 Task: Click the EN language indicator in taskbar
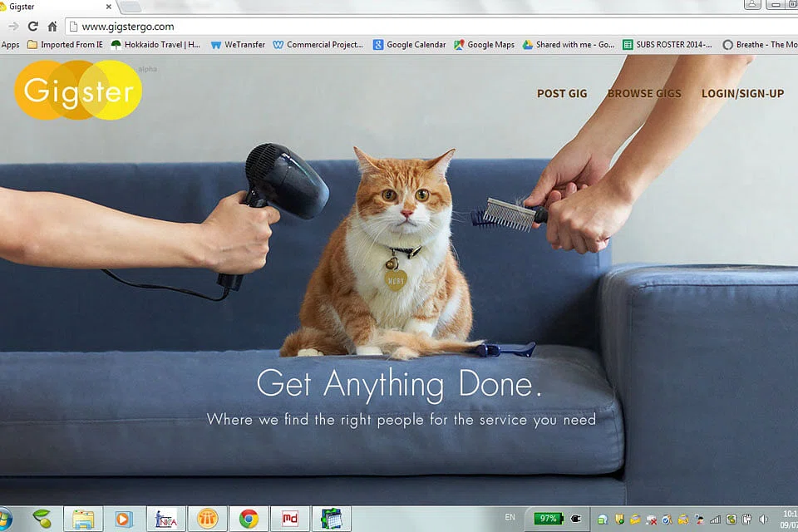coord(510,517)
